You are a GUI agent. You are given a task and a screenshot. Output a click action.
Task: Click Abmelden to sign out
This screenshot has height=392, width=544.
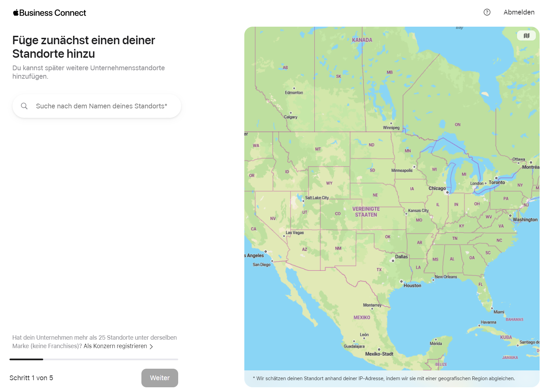pos(519,12)
